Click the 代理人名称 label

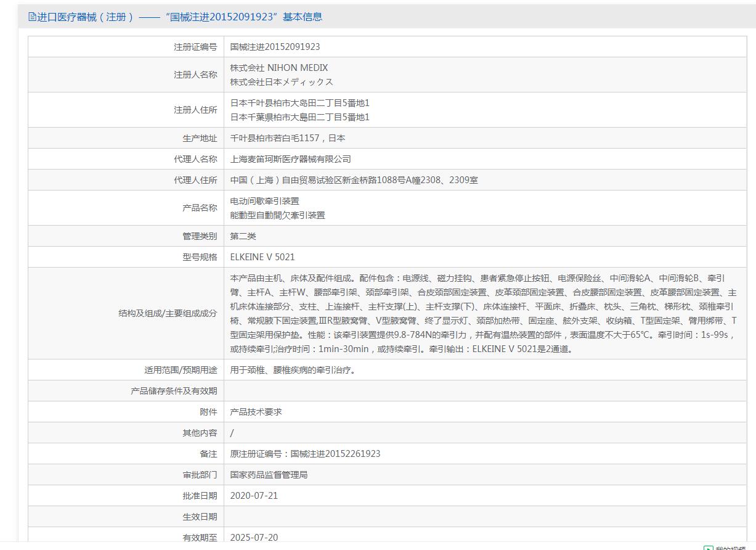tap(195, 159)
